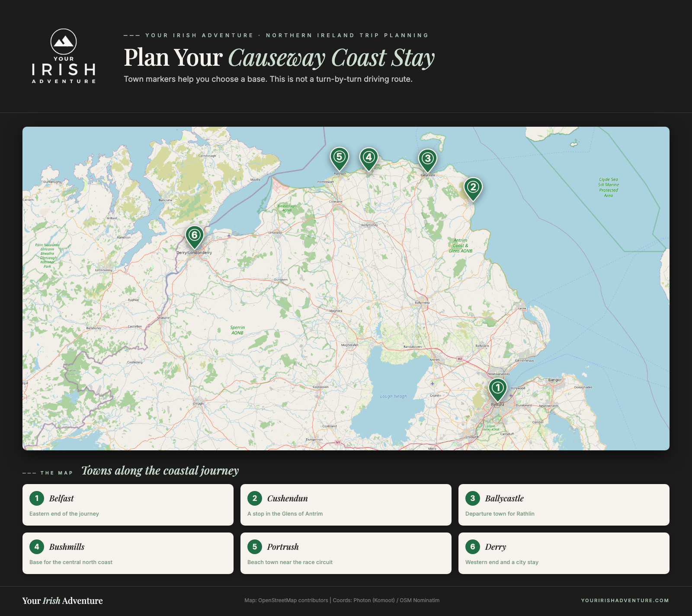Click map marker 1 at Belfast
The image size is (692, 616).
(x=497, y=390)
